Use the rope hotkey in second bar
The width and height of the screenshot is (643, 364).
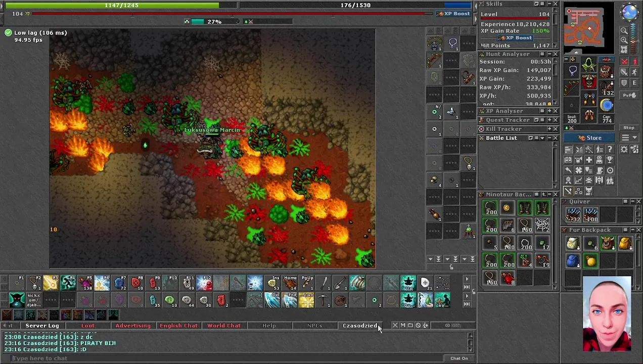click(341, 300)
